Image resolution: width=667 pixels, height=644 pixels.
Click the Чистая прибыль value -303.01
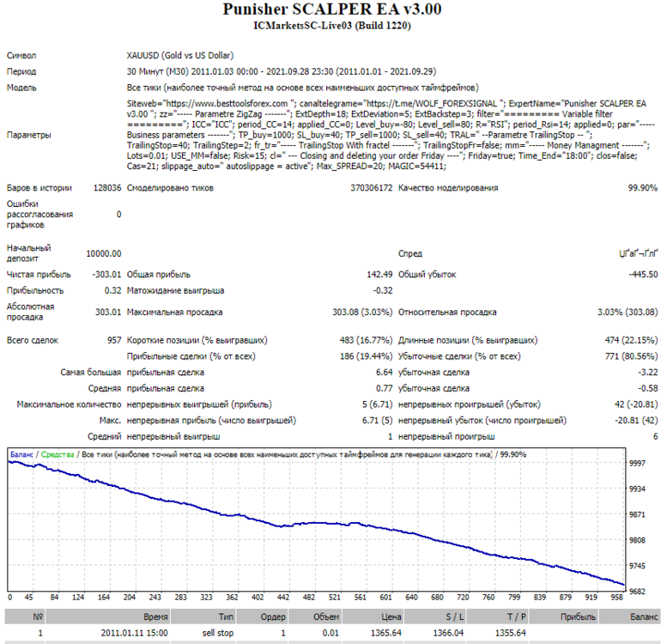pyautogui.click(x=106, y=275)
